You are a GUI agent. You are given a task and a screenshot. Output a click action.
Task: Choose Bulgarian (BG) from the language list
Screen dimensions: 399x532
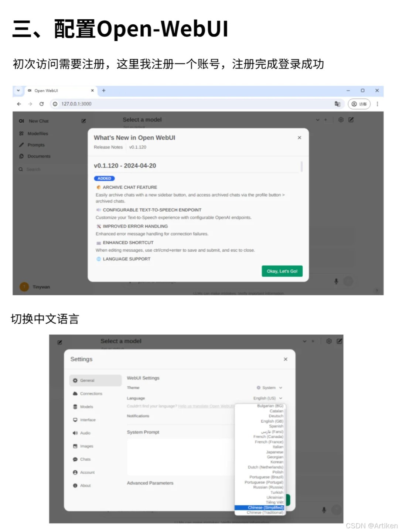click(260, 406)
